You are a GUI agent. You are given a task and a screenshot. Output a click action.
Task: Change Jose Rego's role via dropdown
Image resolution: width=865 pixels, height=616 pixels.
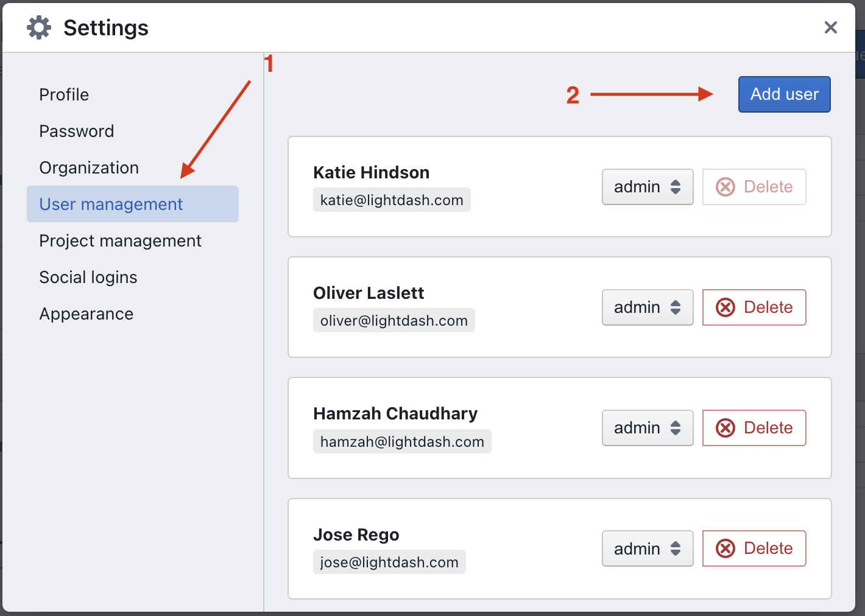point(647,548)
